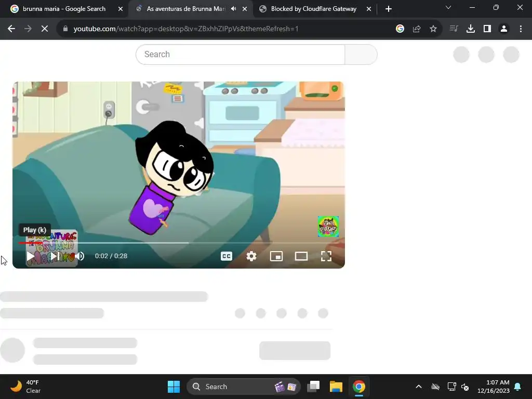
Task: Open the video settings gear
Action: (x=251, y=256)
